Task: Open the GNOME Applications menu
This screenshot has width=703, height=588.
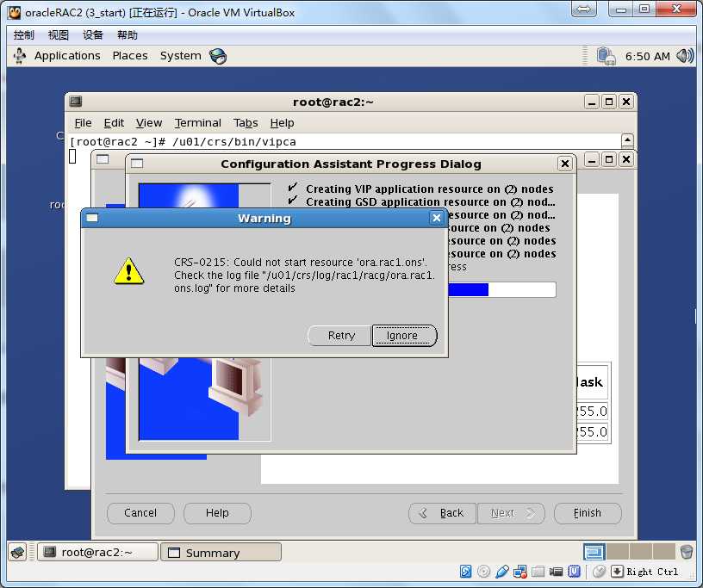Action: 67,56
